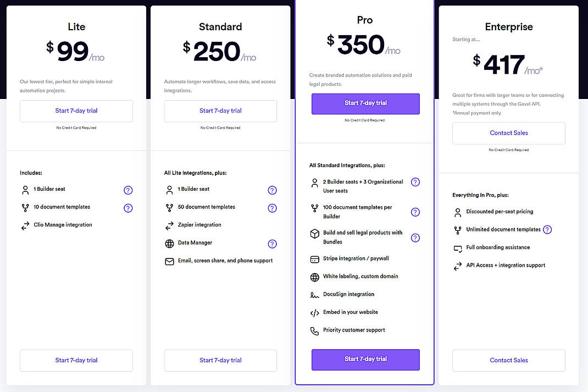The height and width of the screenshot is (392, 588).
Task: Click the help circle next to Builder seats in Pro
Action: [415, 181]
